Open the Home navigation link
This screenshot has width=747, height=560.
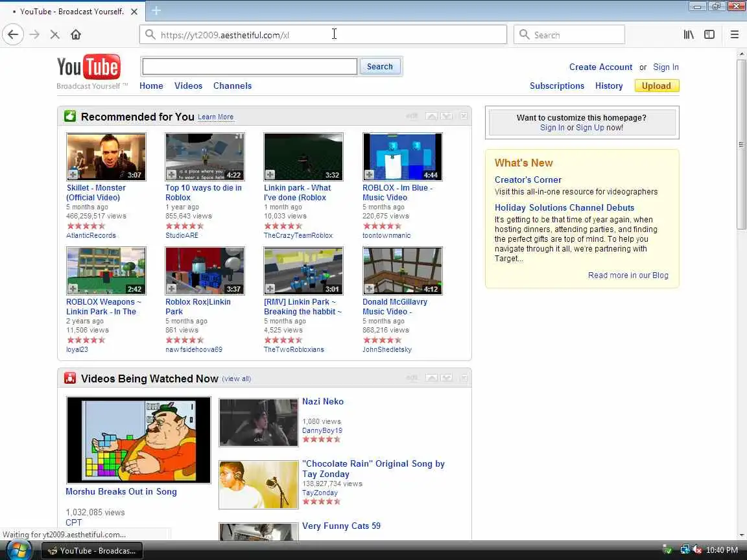[151, 86]
